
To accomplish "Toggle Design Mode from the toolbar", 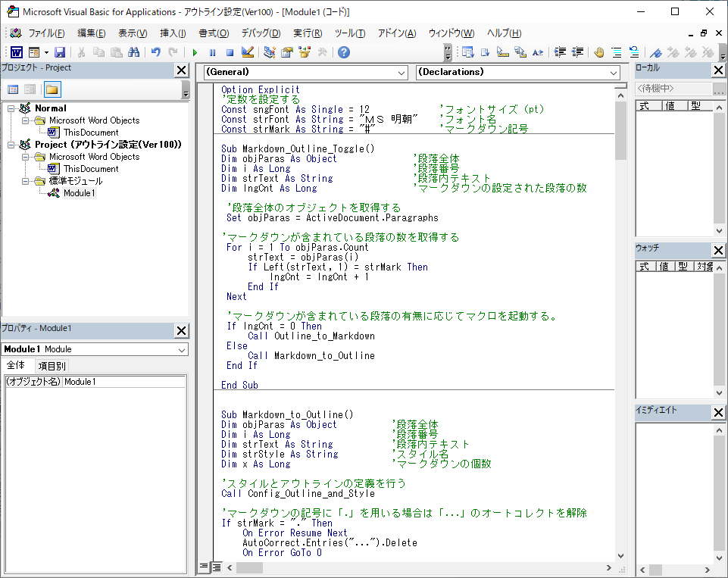I will [x=248, y=52].
